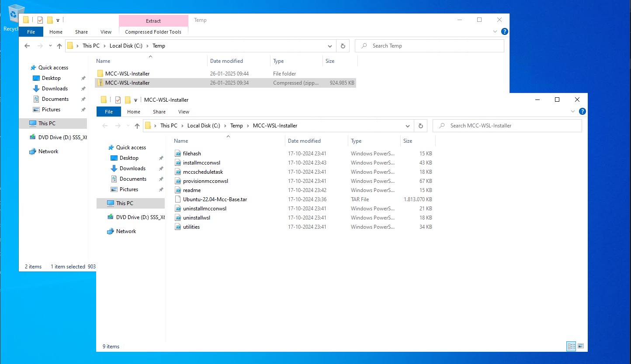Click the Search Temp box

tap(430, 46)
